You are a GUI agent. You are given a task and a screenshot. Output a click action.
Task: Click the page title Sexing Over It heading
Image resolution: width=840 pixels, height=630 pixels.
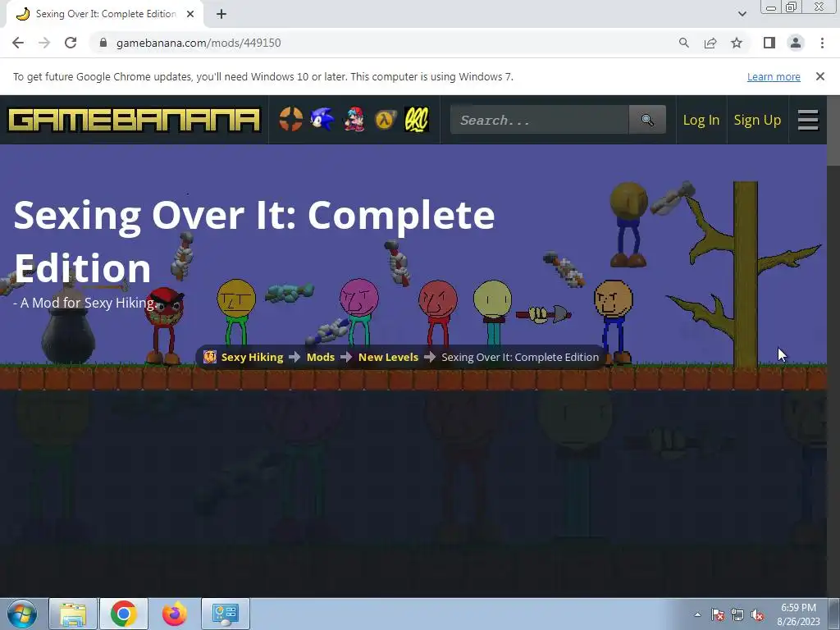click(x=254, y=241)
